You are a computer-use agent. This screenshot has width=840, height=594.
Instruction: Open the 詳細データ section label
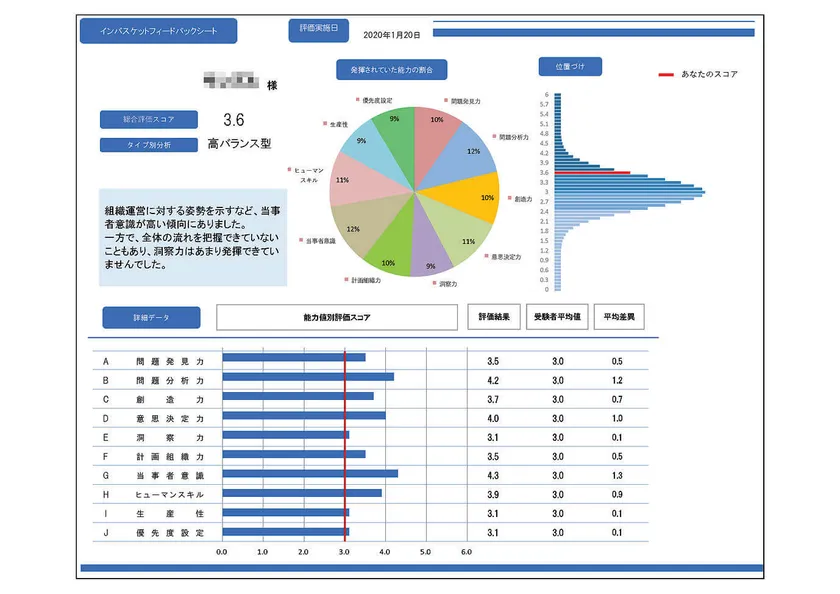click(x=152, y=317)
